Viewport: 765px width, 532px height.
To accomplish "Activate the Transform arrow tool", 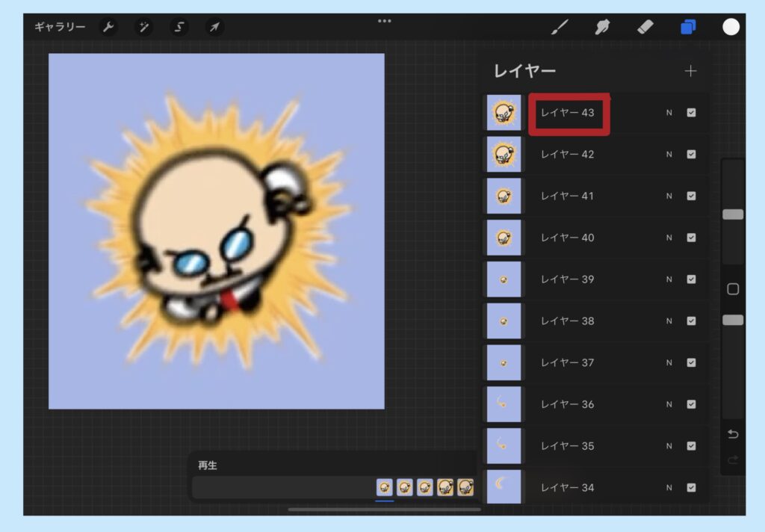I will 214,27.
